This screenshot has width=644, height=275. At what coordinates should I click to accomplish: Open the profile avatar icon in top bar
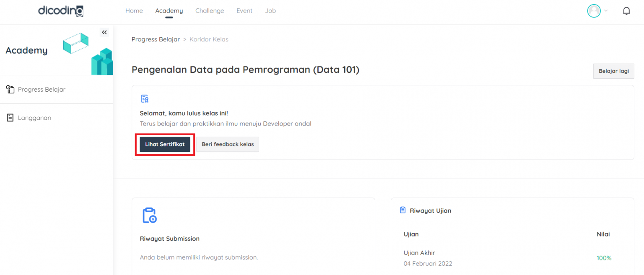pyautogui.click(x=593, y=10)
